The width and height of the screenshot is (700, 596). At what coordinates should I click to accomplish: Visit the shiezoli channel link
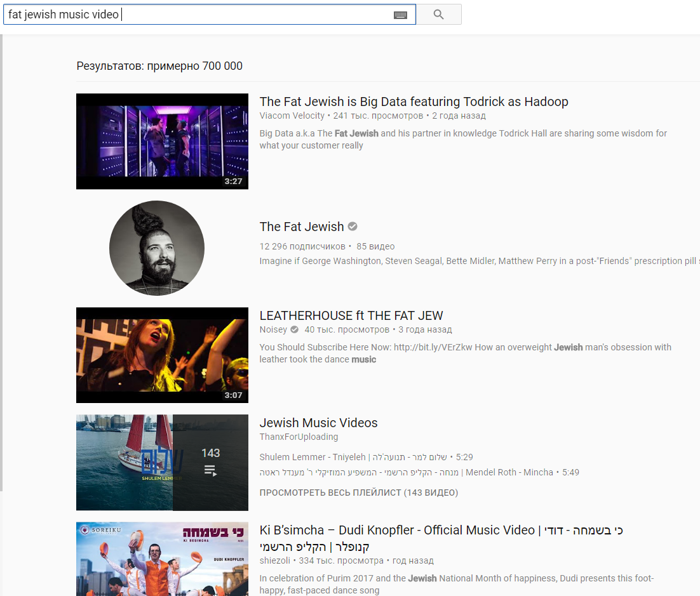pos(277,560)
